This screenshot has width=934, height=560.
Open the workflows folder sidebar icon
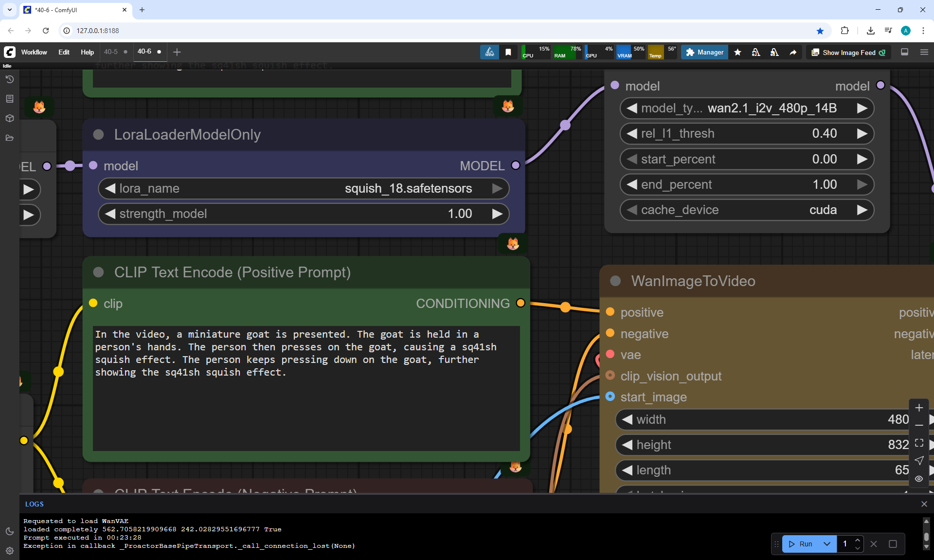click(10, 138)
